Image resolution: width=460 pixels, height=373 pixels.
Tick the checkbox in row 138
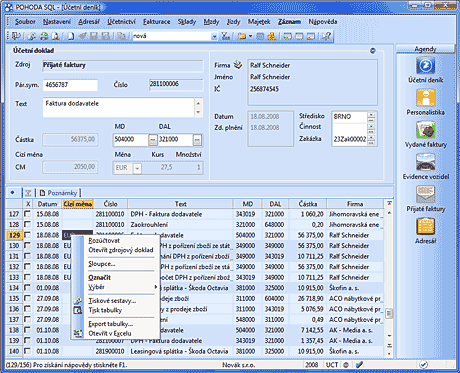coord(27,330)
